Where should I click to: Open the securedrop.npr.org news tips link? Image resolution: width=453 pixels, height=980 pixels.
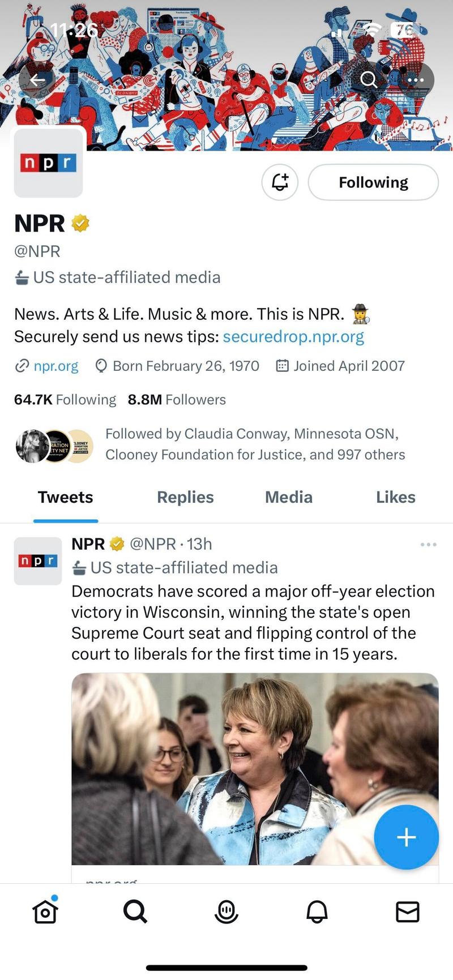[x=294, y=336]
